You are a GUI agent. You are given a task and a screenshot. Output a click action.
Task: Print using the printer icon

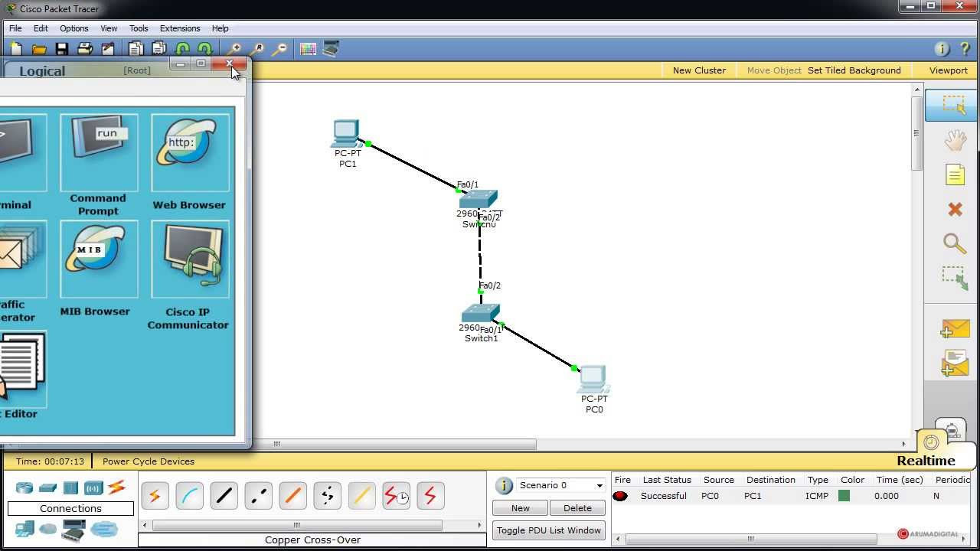(x=85, y=49)
